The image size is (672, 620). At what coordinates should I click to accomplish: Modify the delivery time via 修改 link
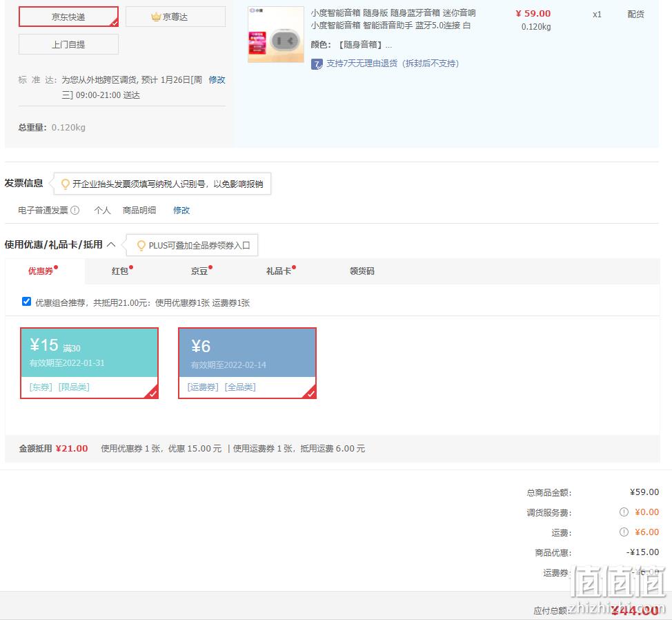(217, 80)
